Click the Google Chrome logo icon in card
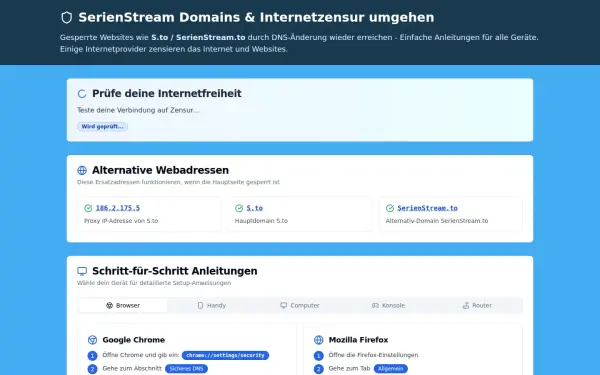This screenshot has width=600, height=375. (92, 340)
